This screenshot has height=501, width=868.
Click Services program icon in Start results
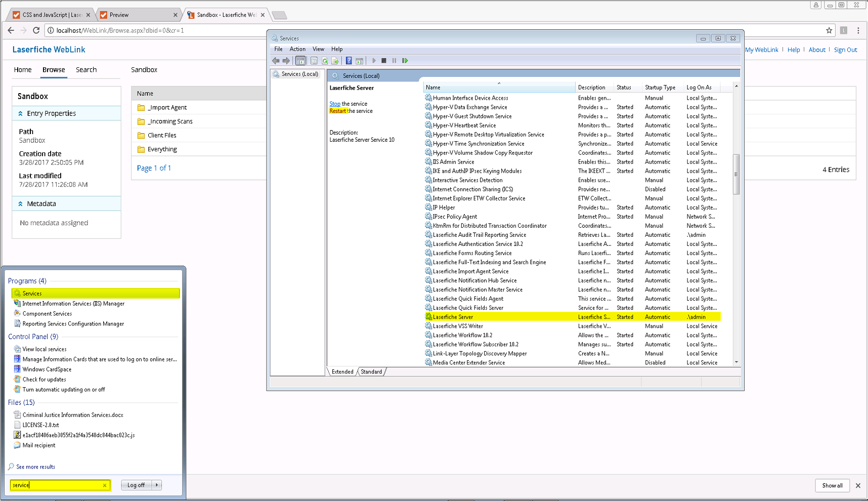17,294
